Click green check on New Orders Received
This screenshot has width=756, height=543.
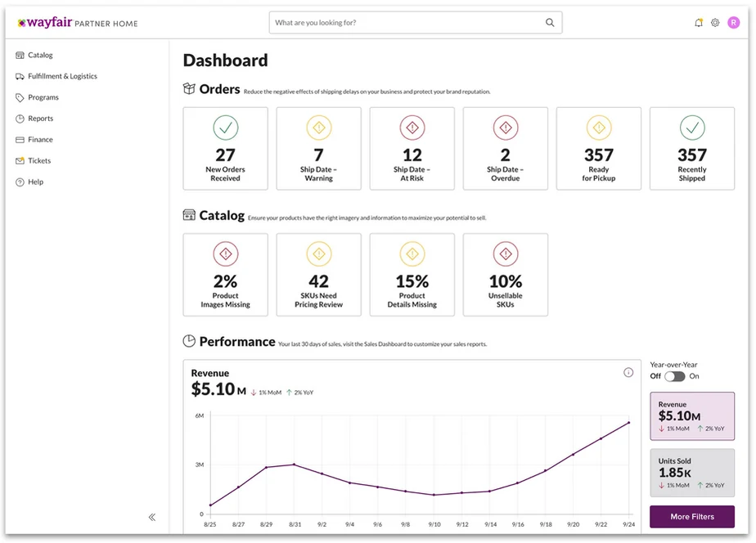click(225, 128)
